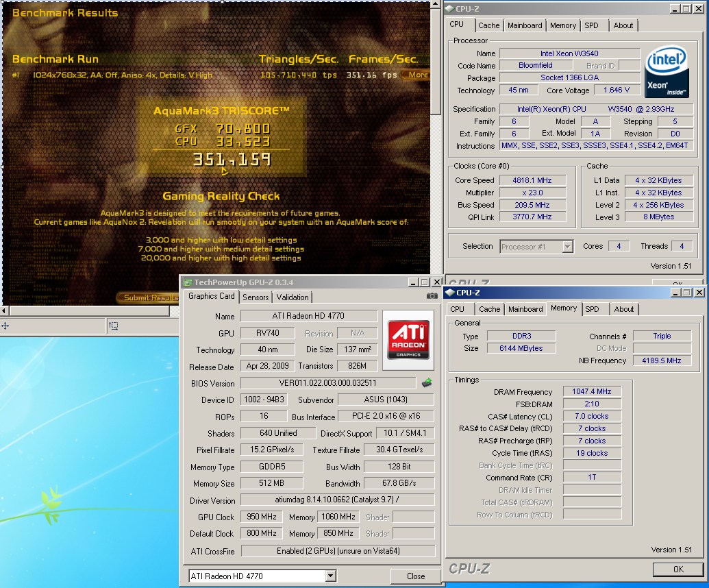Image resolution: width=709 pixels, height=588 pixels.
Task: Click the Command Rate 1T value
Action: click(591, 477)
